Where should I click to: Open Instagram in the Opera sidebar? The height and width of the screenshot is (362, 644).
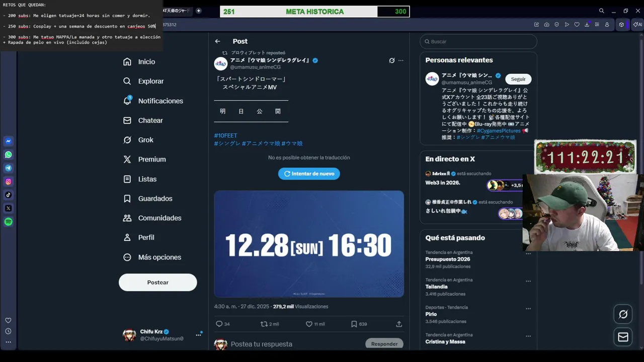(9, 182)
